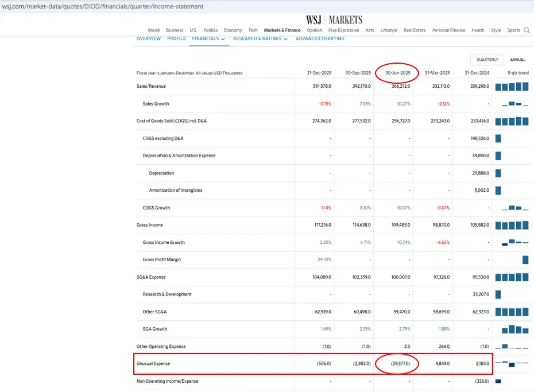Open the Overview tab
Screen dimensions: 534x392
149,39
